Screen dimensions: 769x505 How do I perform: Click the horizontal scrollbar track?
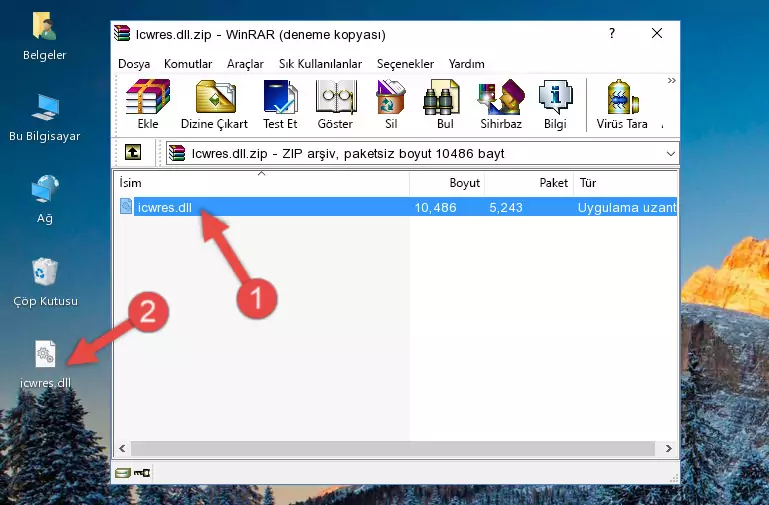tap(392, 448)
